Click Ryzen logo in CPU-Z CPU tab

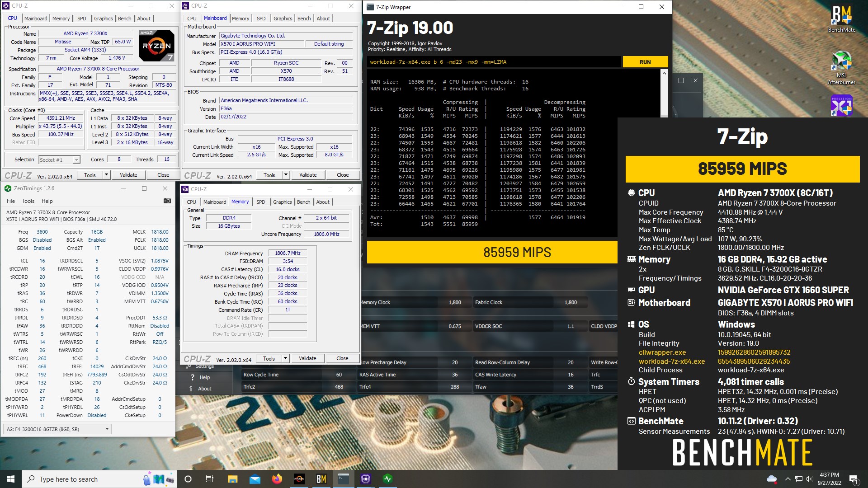[x=156, y=45]
